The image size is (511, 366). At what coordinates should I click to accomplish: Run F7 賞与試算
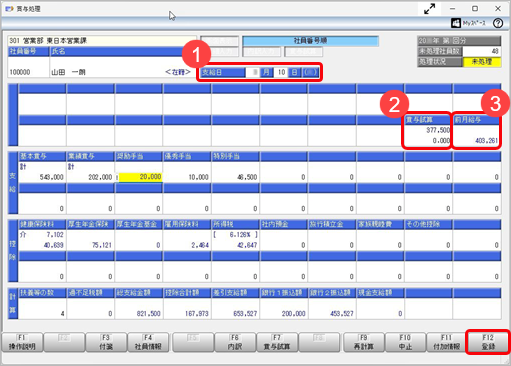tap(277, 342)
